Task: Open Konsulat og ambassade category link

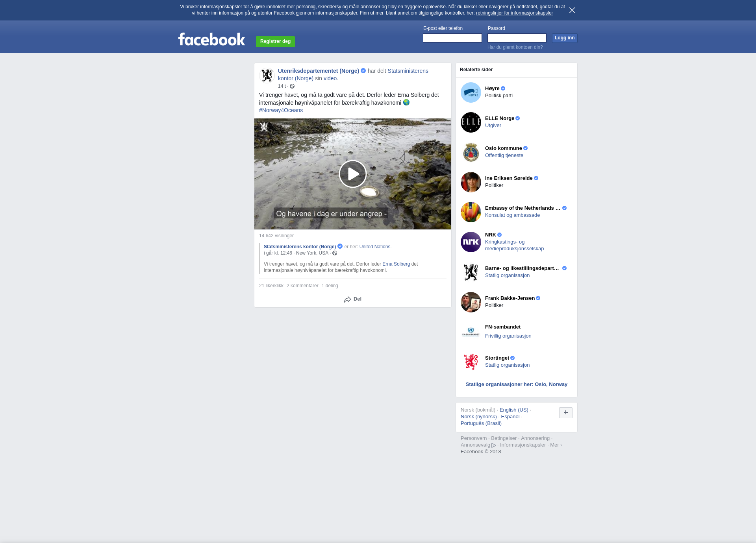Action: (x=512, y=215)
